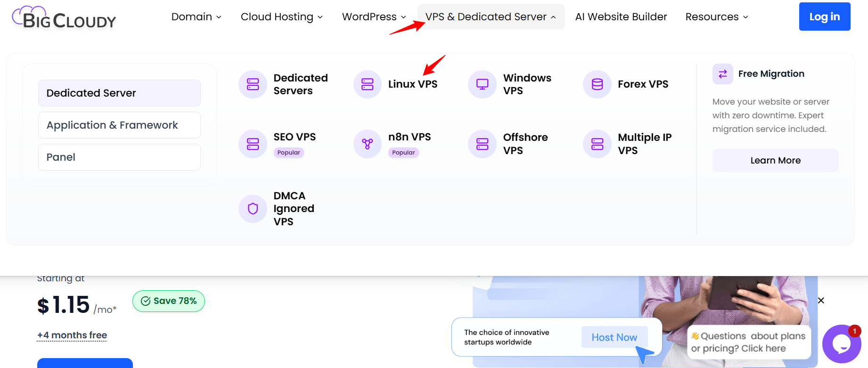868x368 pixels.
Task: Click the $1.15 /mo price text
Action: [x=77, y=305]
